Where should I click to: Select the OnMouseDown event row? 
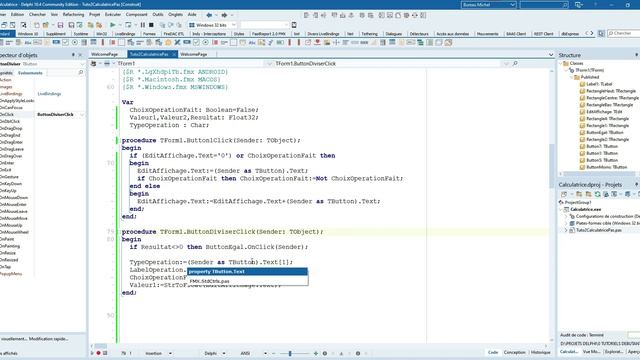[x=43, y=198]
